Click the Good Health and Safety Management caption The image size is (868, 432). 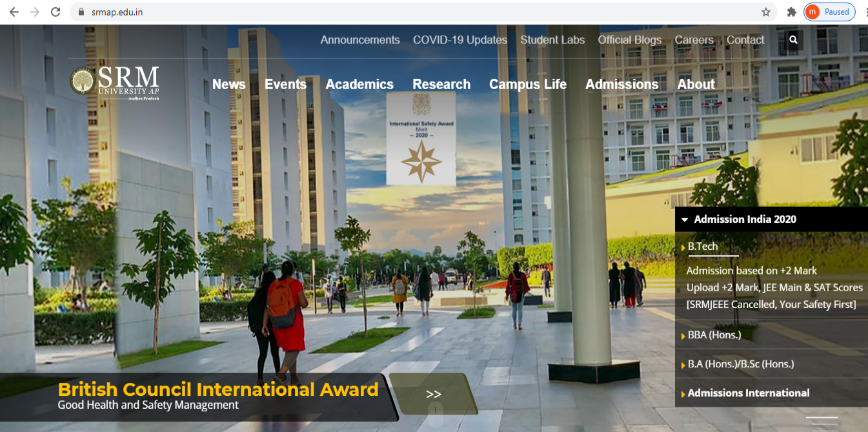point(148,406)
